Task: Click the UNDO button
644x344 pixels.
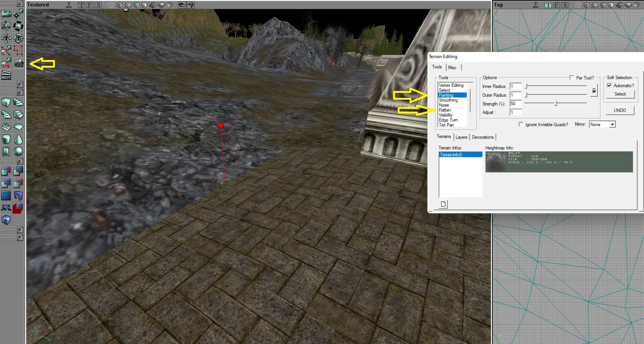Action: pyautogui.click(x=620, y=110)
